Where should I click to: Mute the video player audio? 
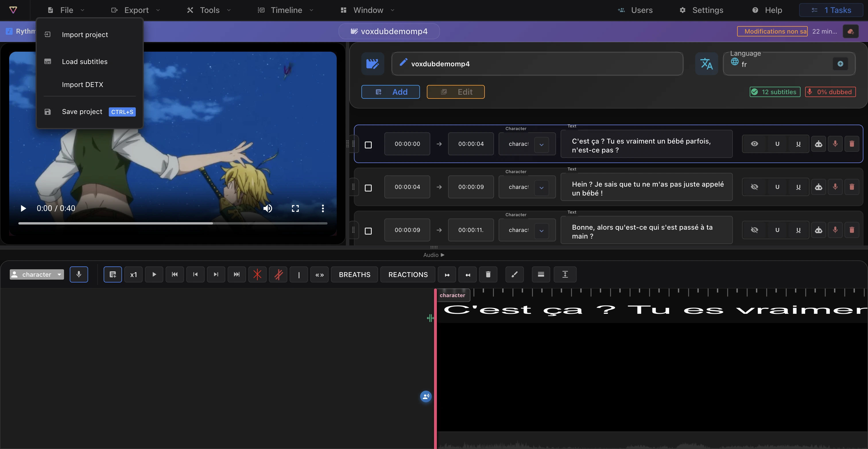click(x=268, y=208)
